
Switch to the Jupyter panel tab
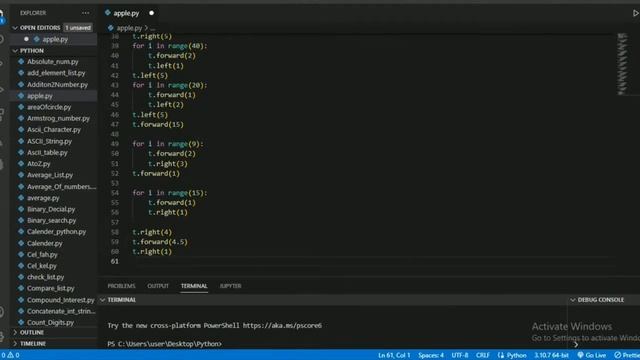[x=230, y=286]
